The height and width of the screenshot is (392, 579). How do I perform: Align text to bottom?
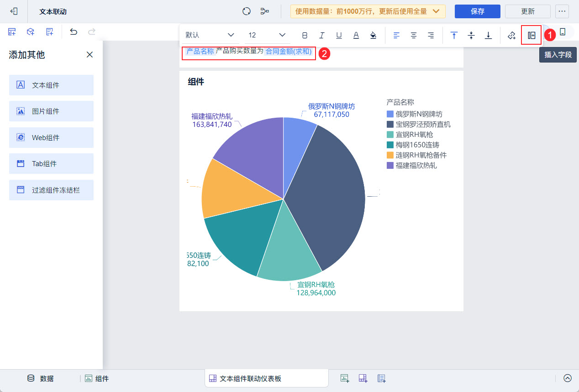tap(488, 35)
